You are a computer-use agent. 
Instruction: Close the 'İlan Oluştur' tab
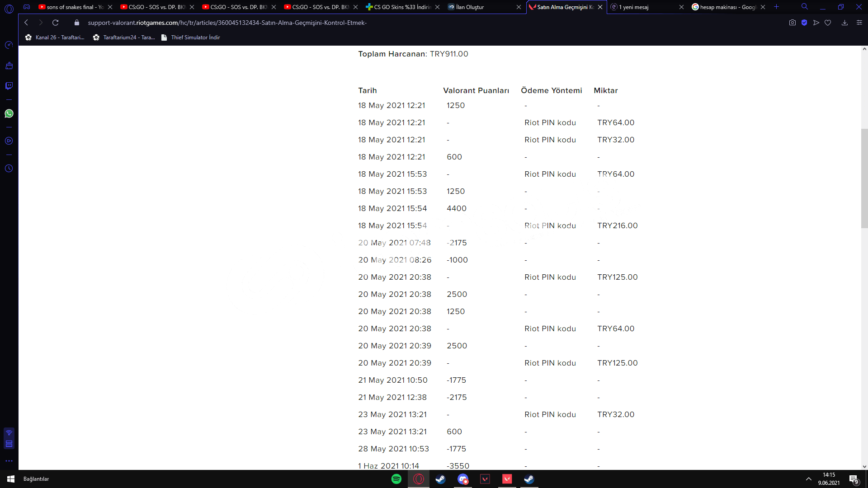click(519, 7)
